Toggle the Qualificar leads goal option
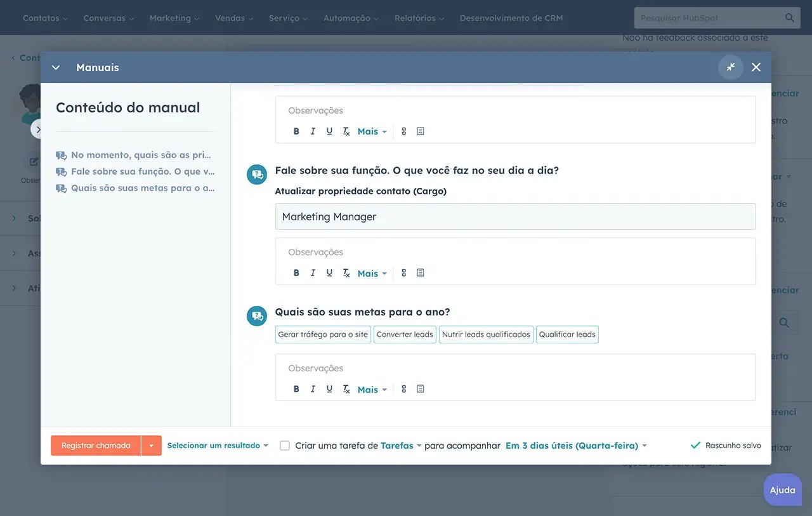This screenshot has width=812, height=516. point(567,334)
